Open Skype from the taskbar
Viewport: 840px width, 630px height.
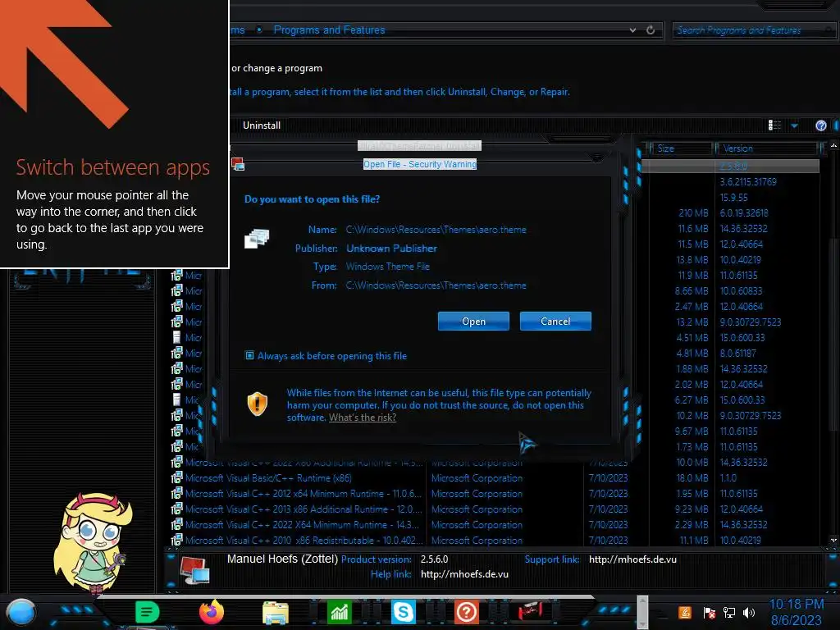403,612
